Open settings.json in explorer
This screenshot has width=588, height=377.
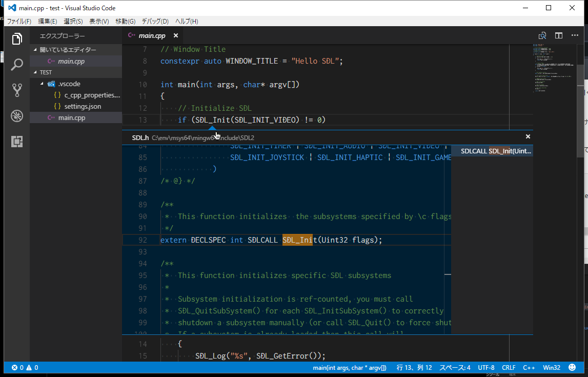click(x=76, y=106)
